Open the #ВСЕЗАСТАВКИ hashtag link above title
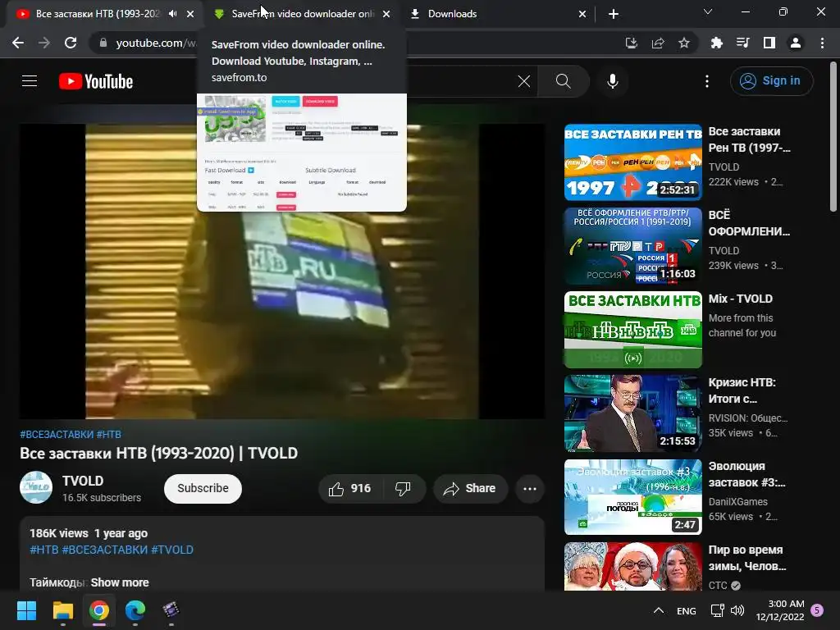Image resolution: width=840 pixels, height=630 pixels. [57, 435]
